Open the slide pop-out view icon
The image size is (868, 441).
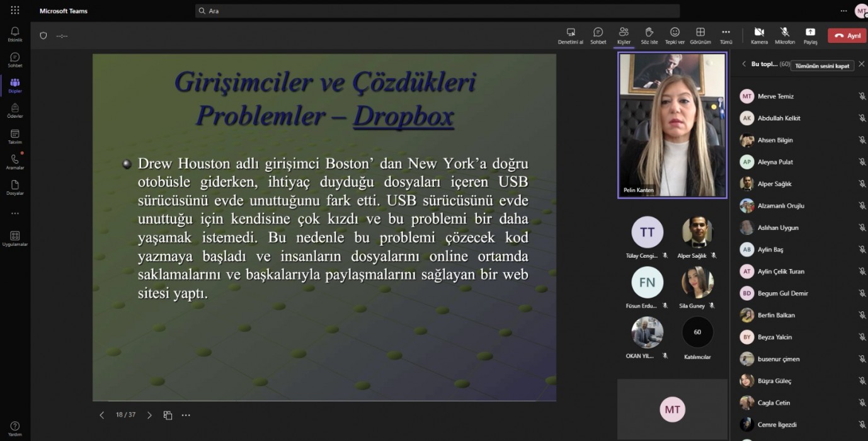point(168,415)
